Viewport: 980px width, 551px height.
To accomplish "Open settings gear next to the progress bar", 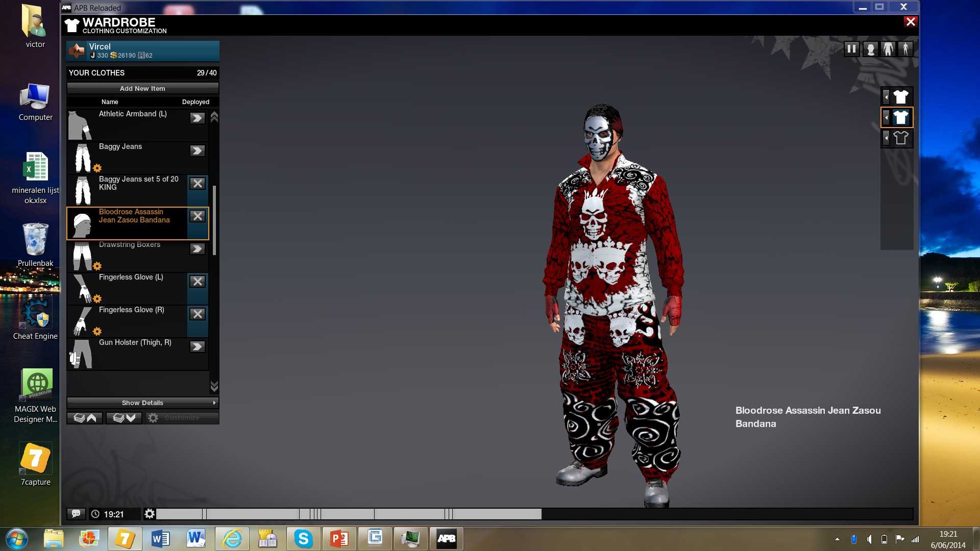I will pyautogui.click(x=149, y=514).
